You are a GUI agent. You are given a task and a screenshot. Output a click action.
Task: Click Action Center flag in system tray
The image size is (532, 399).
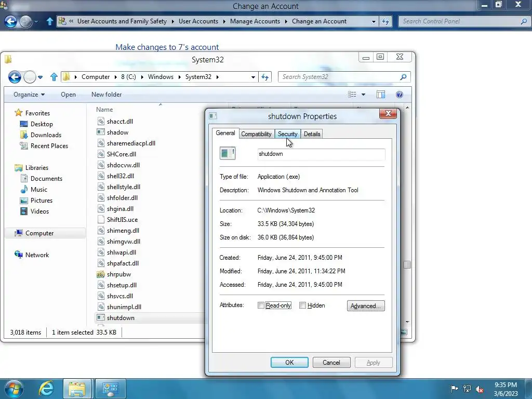click(454, 389)
